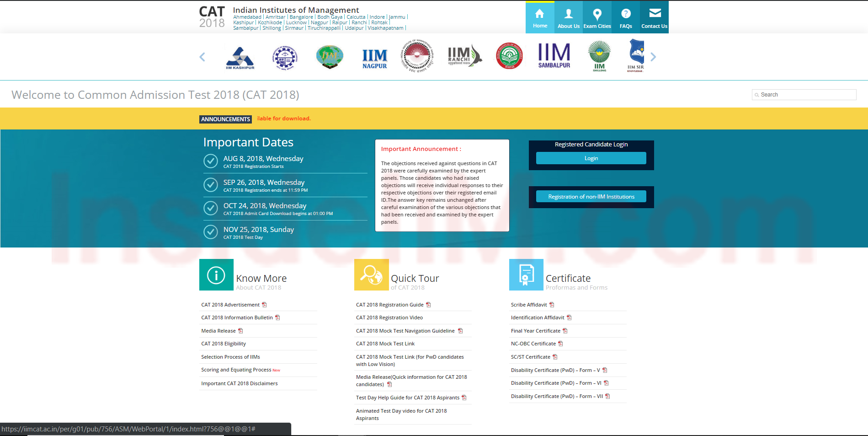
Task: Open NC-OBC Certificate link
Action: click(x=533, y=344)
